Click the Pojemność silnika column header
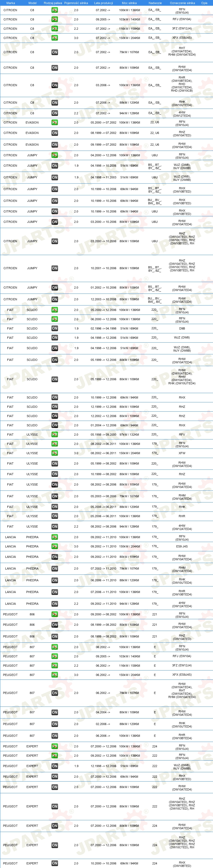 [x=76, y=3]
